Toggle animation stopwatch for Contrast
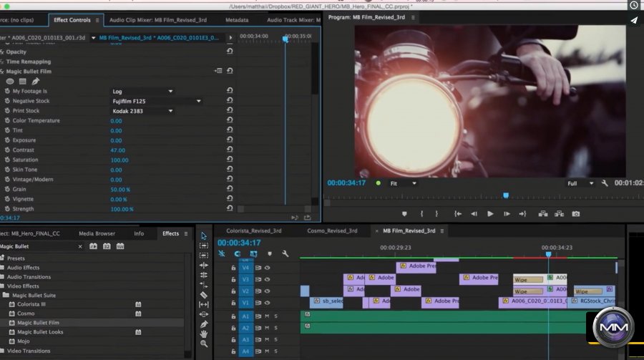This screenshot has width=644, height=360. click(7, 150)
